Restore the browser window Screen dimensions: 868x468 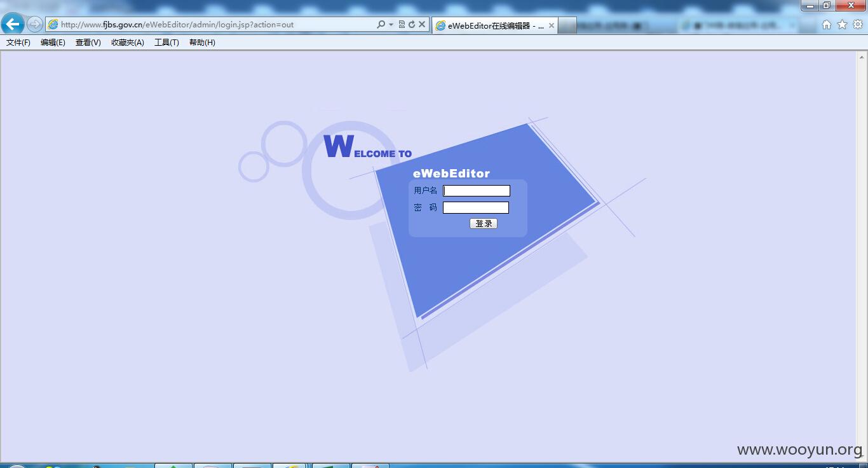coord(827,5)
